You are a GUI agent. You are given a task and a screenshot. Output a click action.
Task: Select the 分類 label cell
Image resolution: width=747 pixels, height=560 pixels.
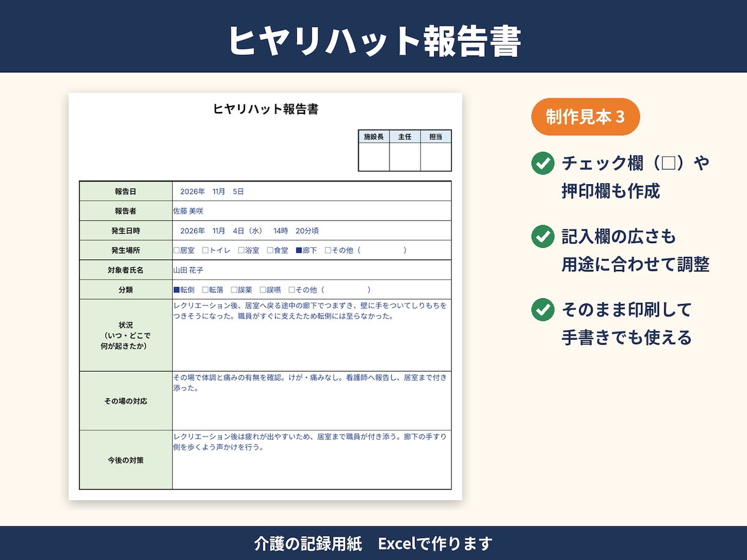coord(126,289)
